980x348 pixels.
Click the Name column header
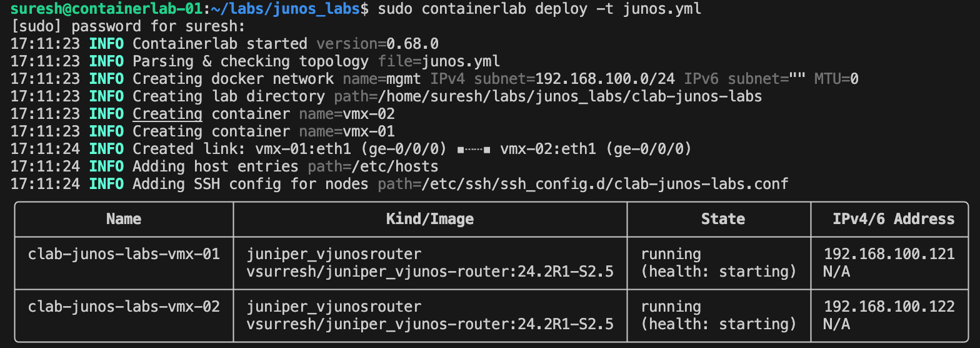pyautogui.click(x=124, y=218)
